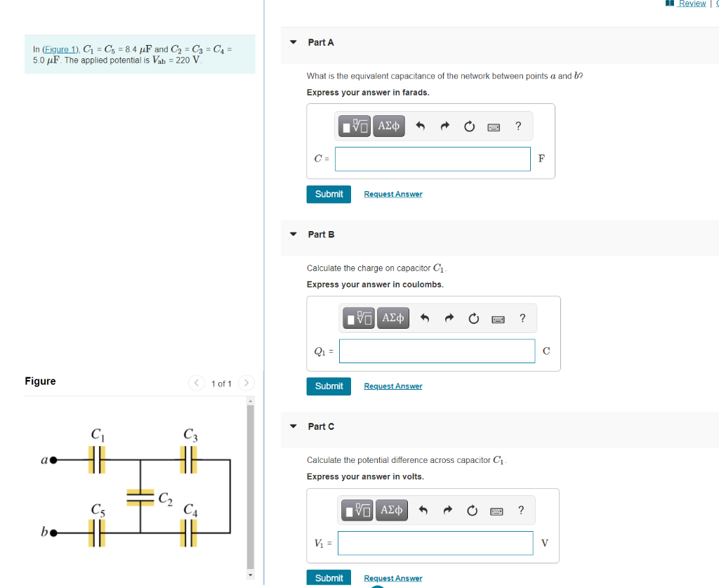719x588 pixels.
Task: Click the help question mark icon in Part A
Action: (518, 126)
